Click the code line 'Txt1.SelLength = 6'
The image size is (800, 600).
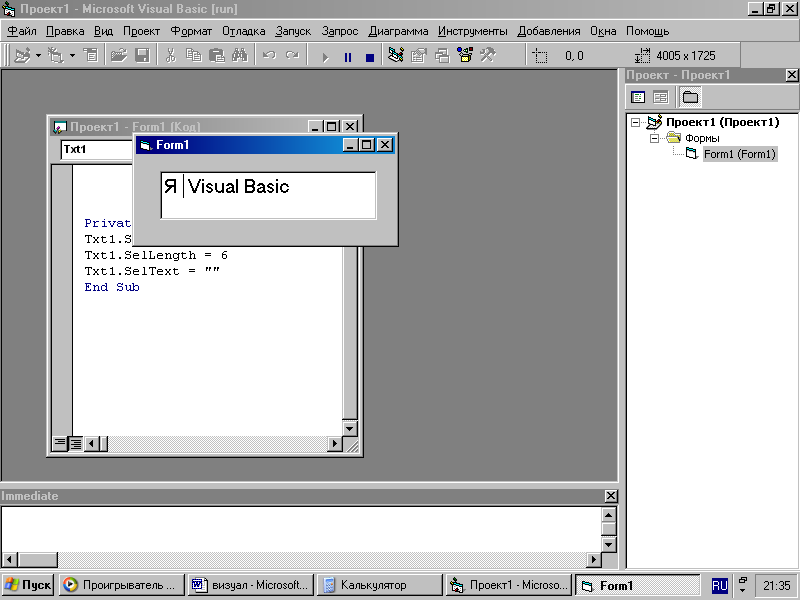coord(156,255)
